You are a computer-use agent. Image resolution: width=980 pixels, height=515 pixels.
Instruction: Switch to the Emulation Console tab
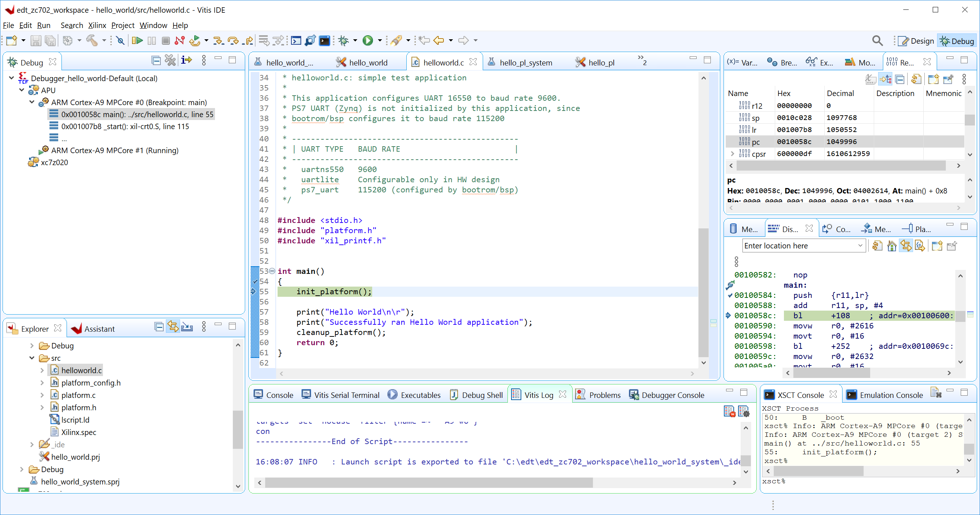(x=885, y=395)
